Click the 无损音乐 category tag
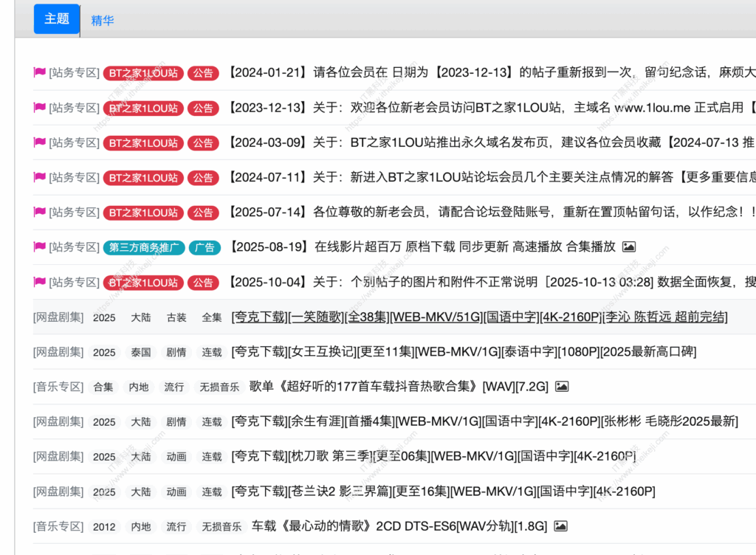Image resolution: width=756 pixels, height=555 pixels. (221, 387)
